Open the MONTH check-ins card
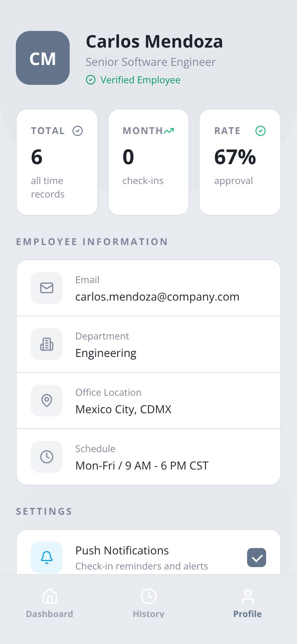297x644 pixels. tap(148, 162)
